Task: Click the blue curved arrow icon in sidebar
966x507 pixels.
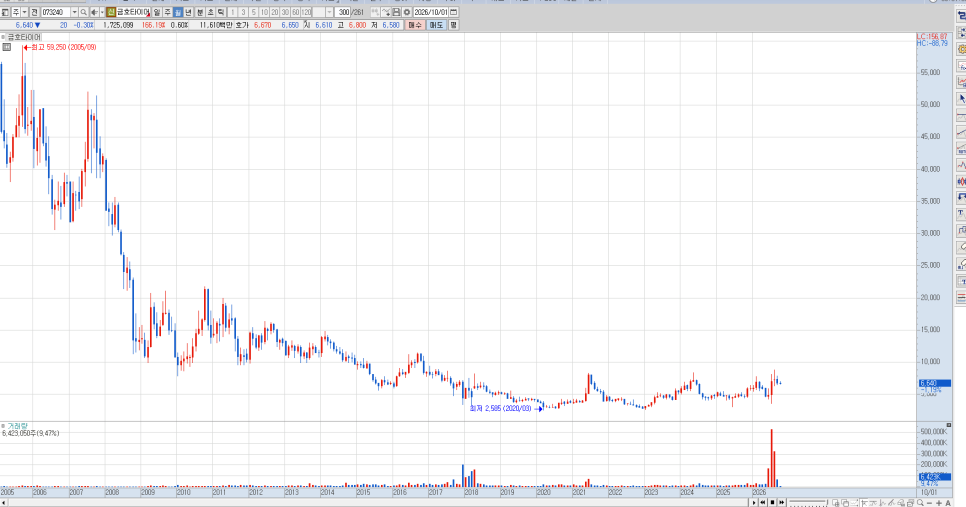Action: (961, 197)
